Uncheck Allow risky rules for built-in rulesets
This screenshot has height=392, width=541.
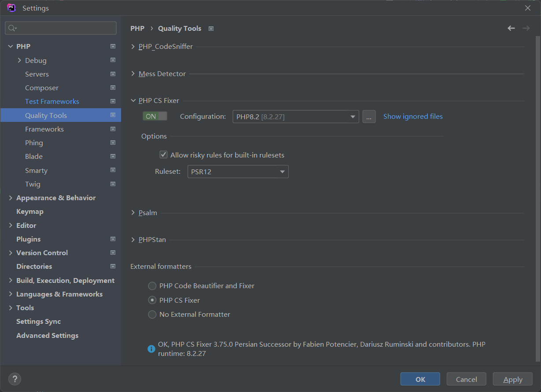(x=163, y=155)
